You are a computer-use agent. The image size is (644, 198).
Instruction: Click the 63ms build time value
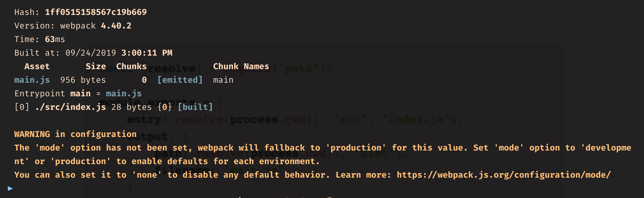[x=55, y=39]
